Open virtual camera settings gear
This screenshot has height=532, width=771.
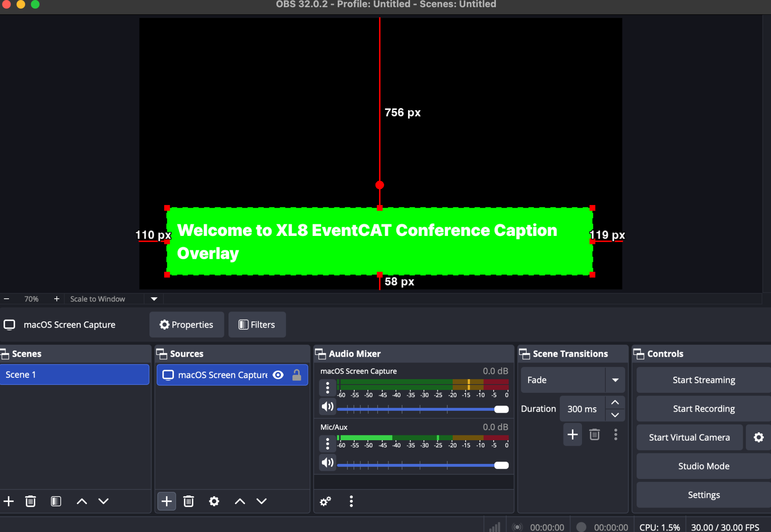[x=759, y=437]
